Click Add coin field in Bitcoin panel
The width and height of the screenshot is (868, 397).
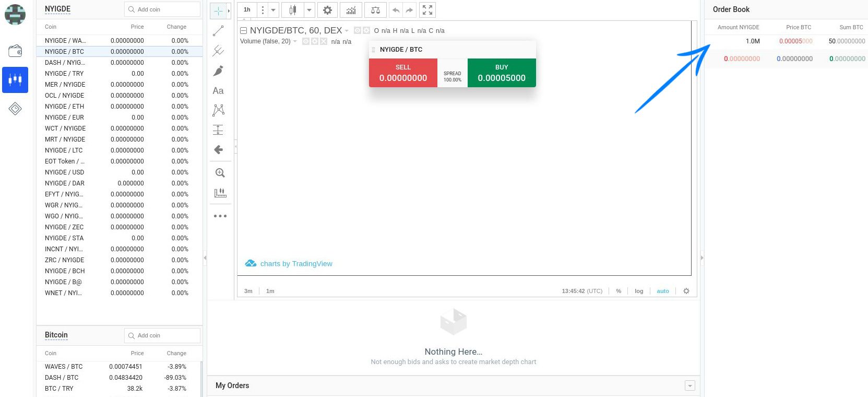[162, 335]
